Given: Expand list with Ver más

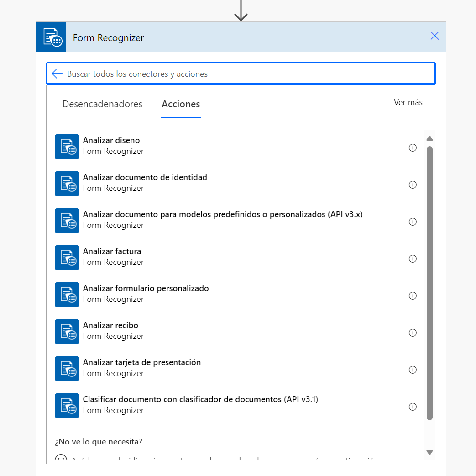Looking at the screenshot, I should [x=408, y=102].
